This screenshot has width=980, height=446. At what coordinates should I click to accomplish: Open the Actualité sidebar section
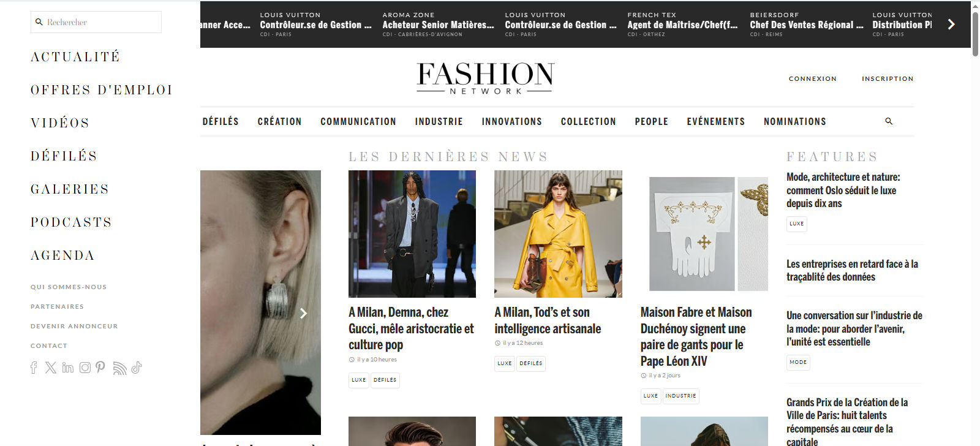pos(75,57)
